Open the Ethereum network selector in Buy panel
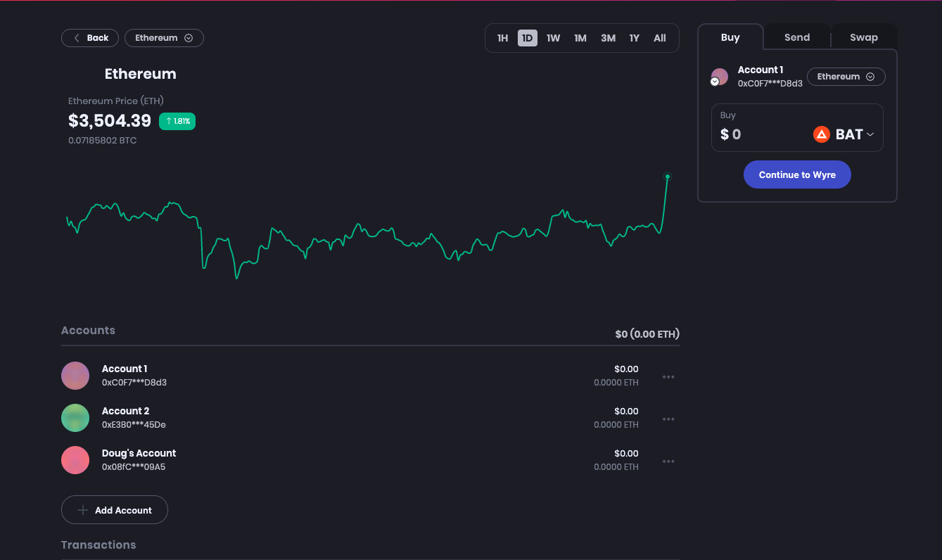 click(x=846, y=77)
